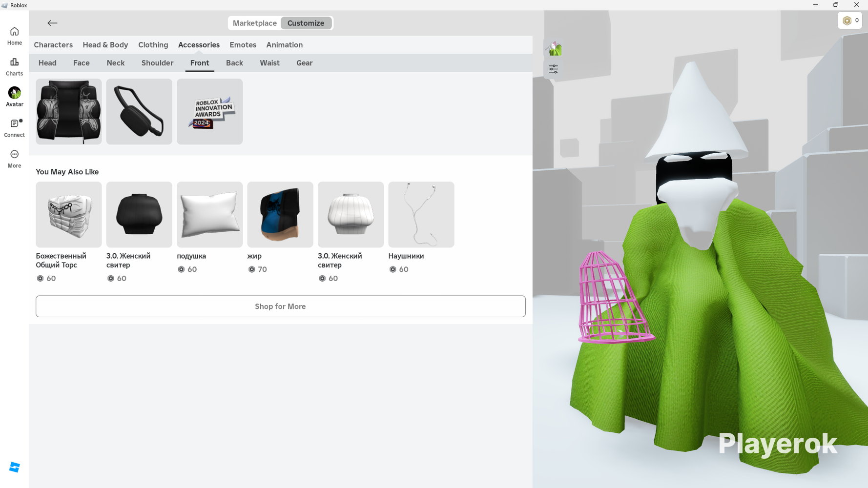The width and height of the screenshot is (868, 488).
Task: Open the Emotes tab
Action: point(243,45)
